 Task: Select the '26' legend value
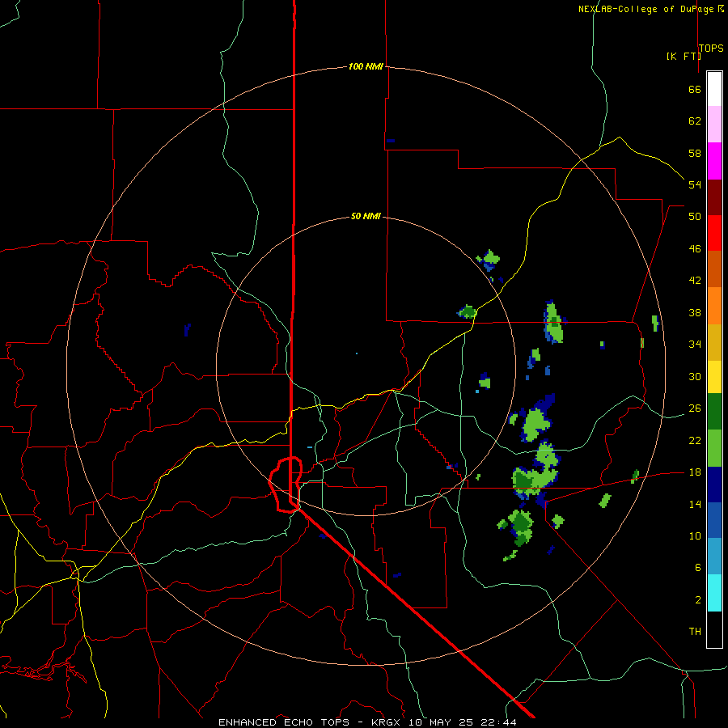tap(695, 408)
